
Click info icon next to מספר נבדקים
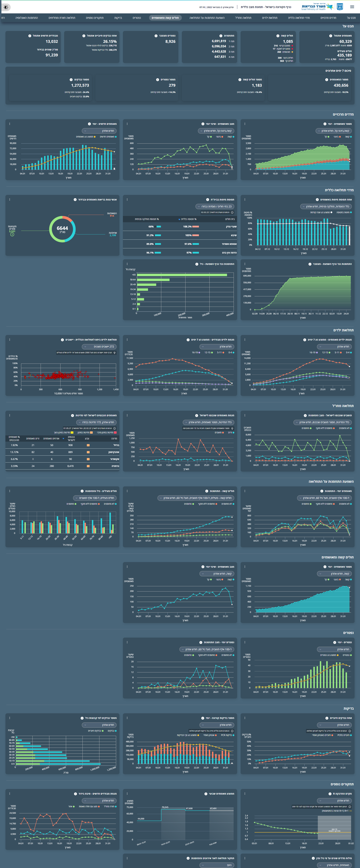pyautogui.click(x=71, y=80)
